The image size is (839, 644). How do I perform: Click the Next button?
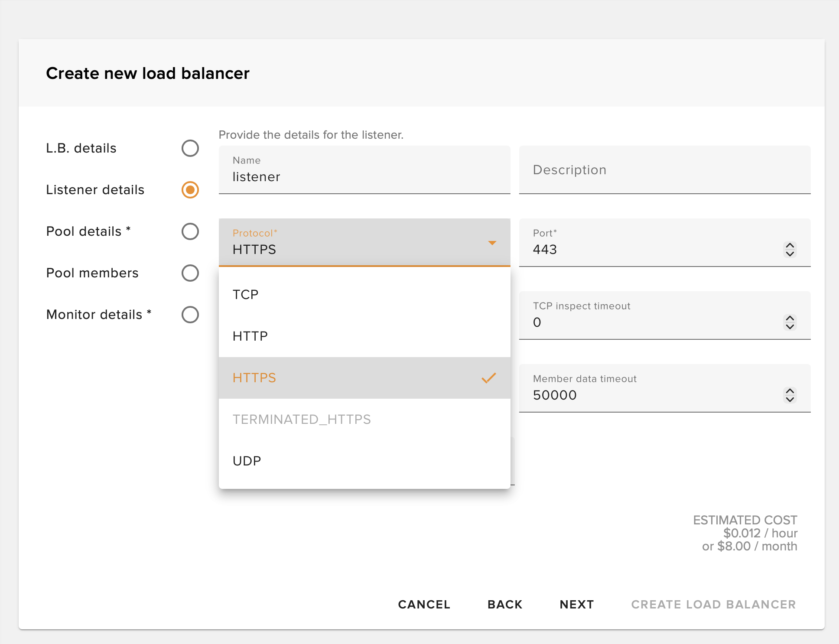576,604
